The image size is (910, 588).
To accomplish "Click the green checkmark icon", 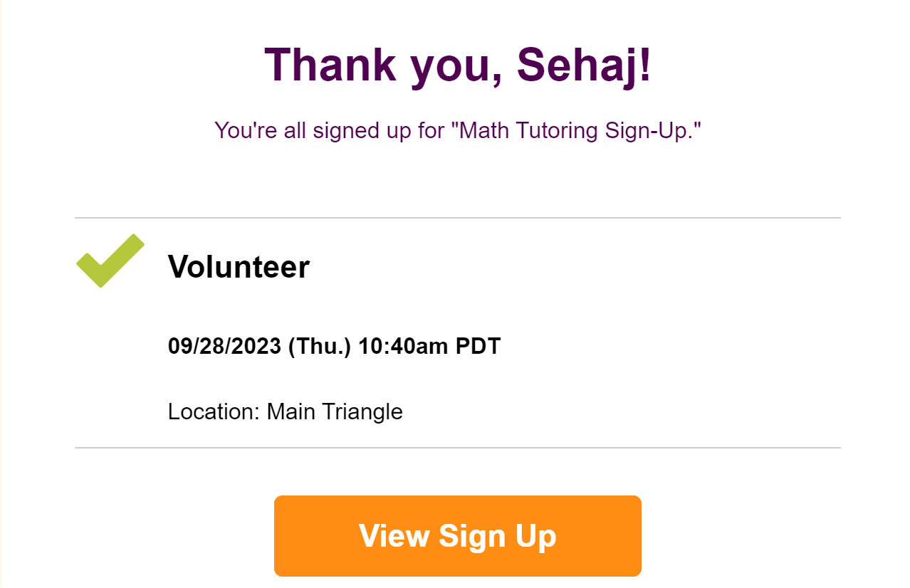I will [x=110, y=261].
